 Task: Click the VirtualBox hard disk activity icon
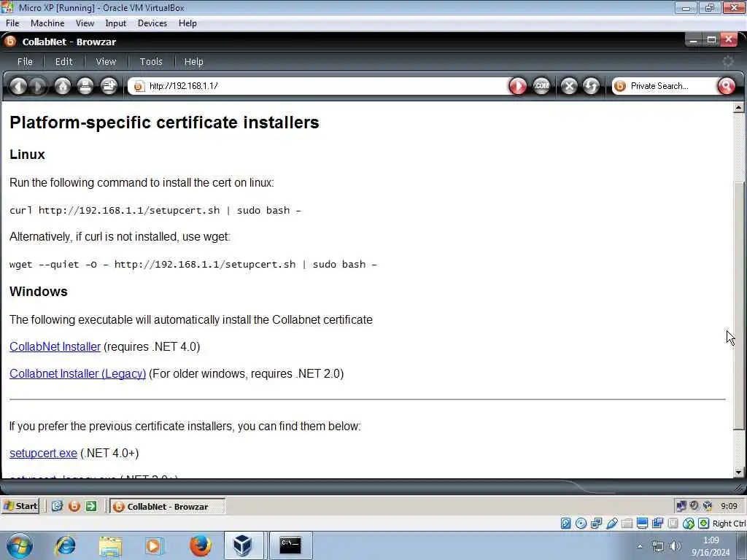565,524
